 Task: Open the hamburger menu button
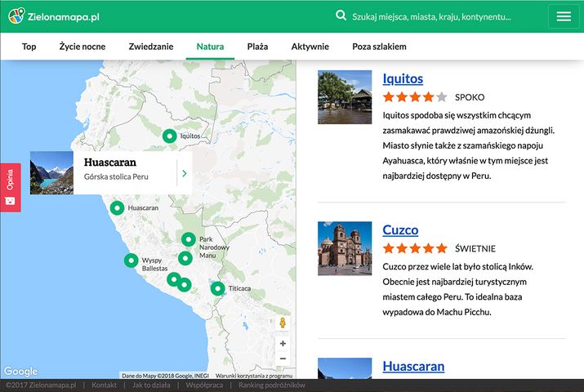tap(564, 16)
